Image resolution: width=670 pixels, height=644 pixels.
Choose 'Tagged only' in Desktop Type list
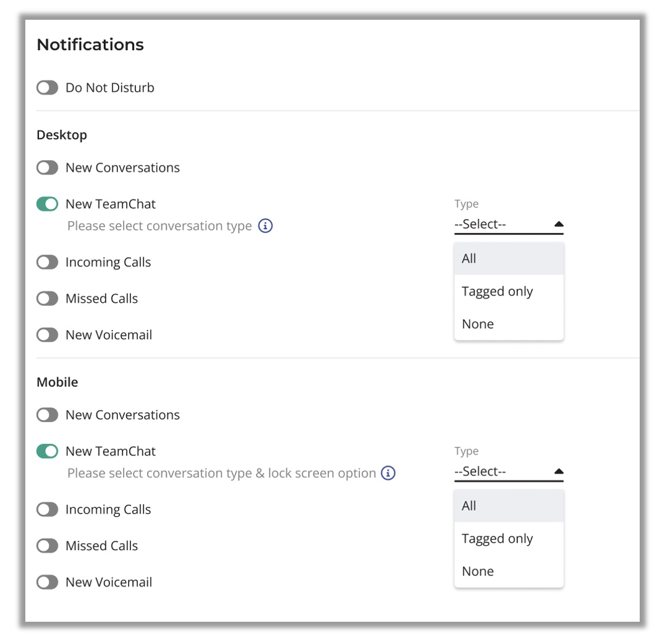click(509, 292)
